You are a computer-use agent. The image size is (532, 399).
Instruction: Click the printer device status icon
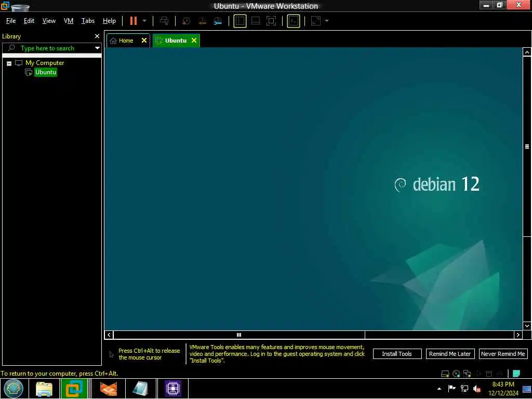click(x=488, y=374)
